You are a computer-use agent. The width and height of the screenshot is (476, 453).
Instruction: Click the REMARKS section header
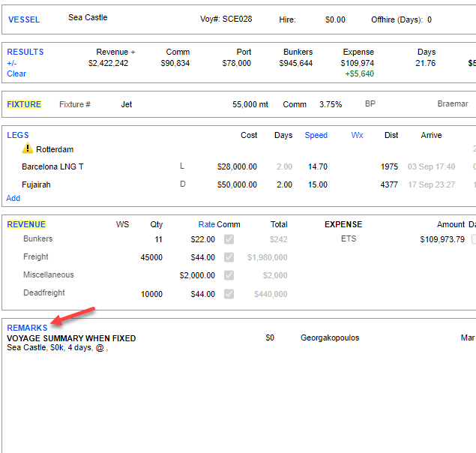tap(27, 328)
